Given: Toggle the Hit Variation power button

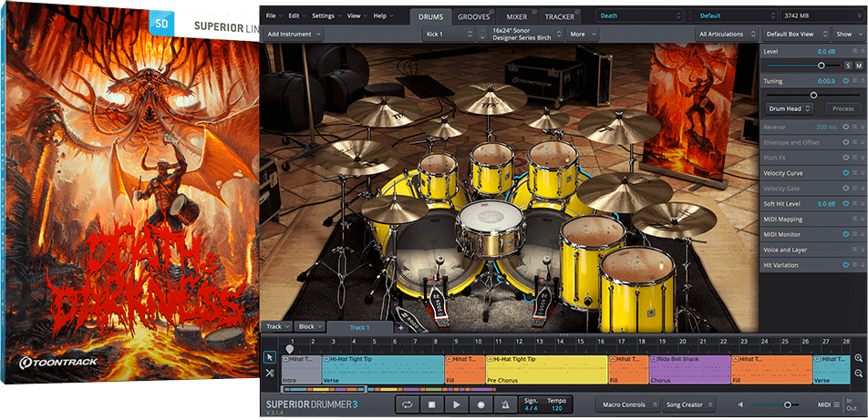Looking at the screenshot, I should pyautogui.click(x=846, y=265).
